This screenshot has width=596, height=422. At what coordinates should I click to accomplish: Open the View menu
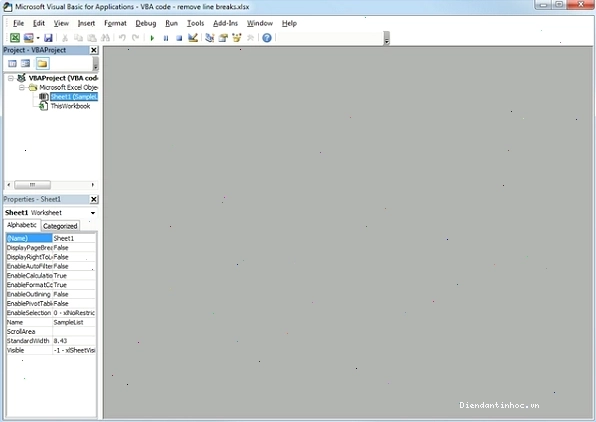(61, 23)
